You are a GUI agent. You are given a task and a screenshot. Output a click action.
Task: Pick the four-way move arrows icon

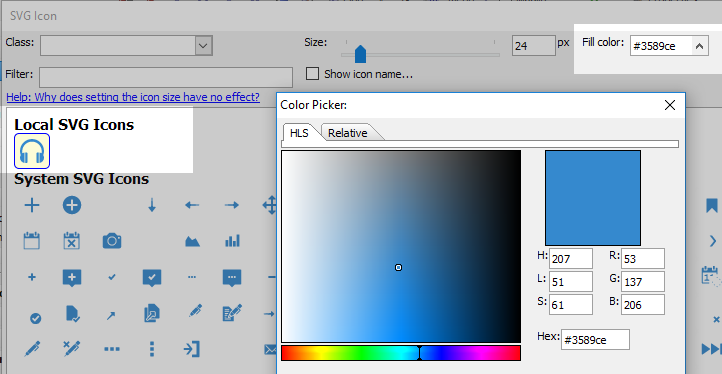[x=270, y=205]
